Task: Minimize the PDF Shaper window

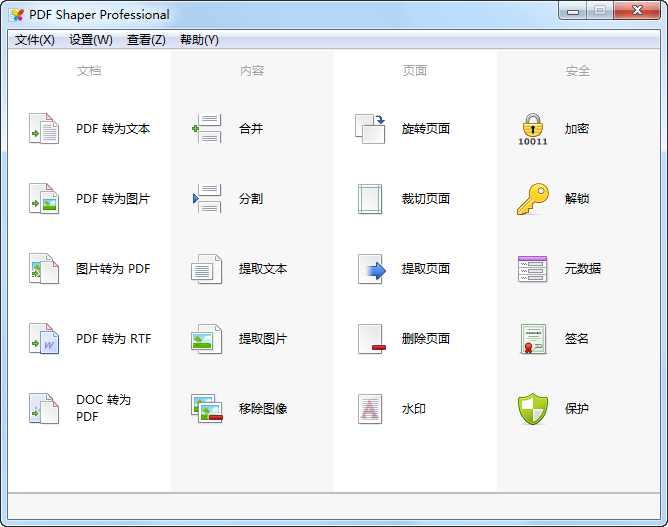Action: [x=573, y=11]
